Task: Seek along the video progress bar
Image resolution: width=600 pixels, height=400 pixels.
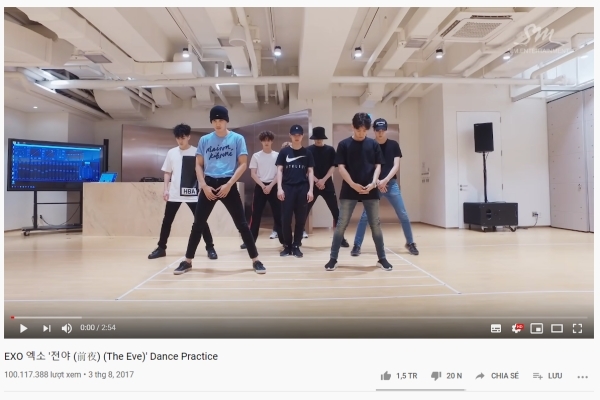Action: pyautogui.click(x=299, y=317)
